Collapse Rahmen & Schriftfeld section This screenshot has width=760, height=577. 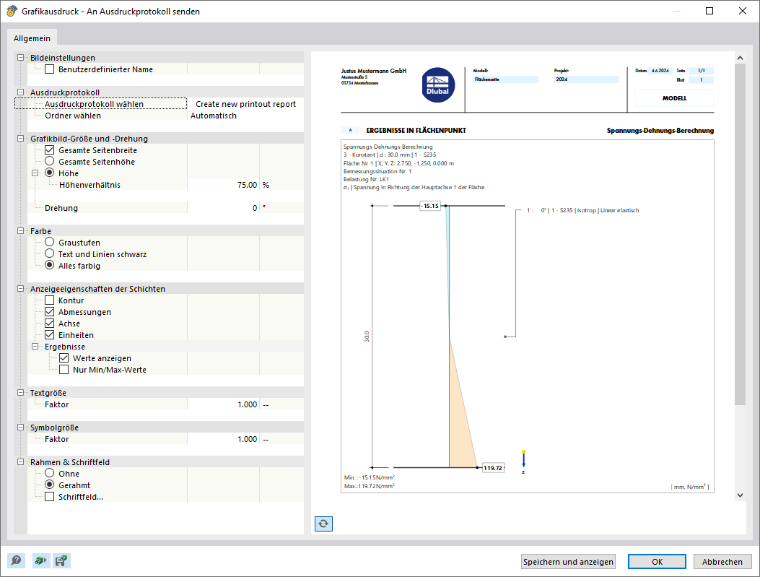pos(20,462)
